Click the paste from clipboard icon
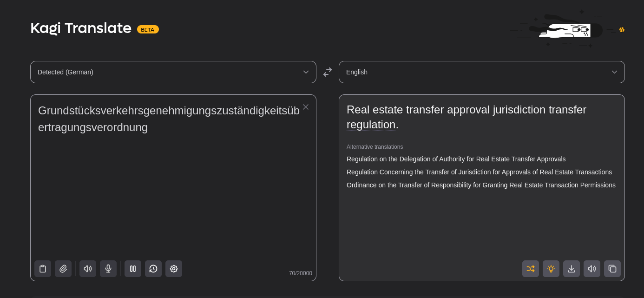Image resolution: width=644 pixels, height=298 pixels. coord(43,269)
